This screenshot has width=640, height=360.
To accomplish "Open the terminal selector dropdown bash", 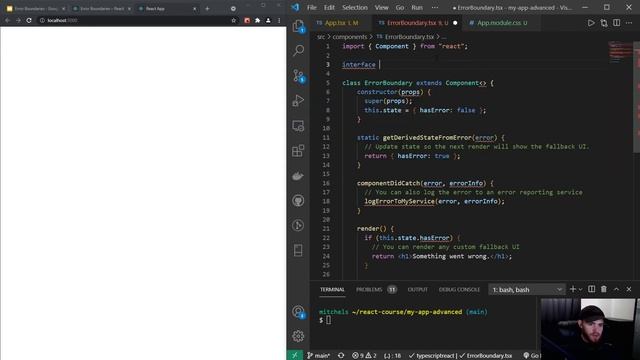I will pos(527,289).
